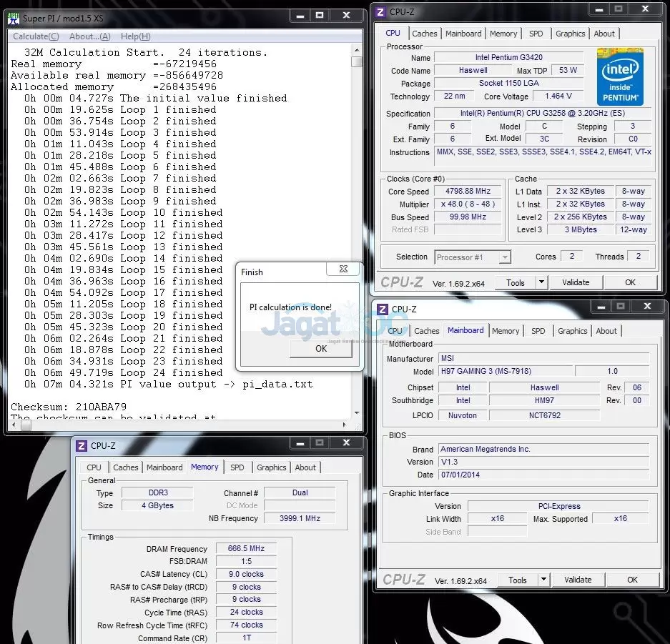Open the Tools dropdown arrow in the CPU window
The image size is (670, 644).
click(541, 282)
